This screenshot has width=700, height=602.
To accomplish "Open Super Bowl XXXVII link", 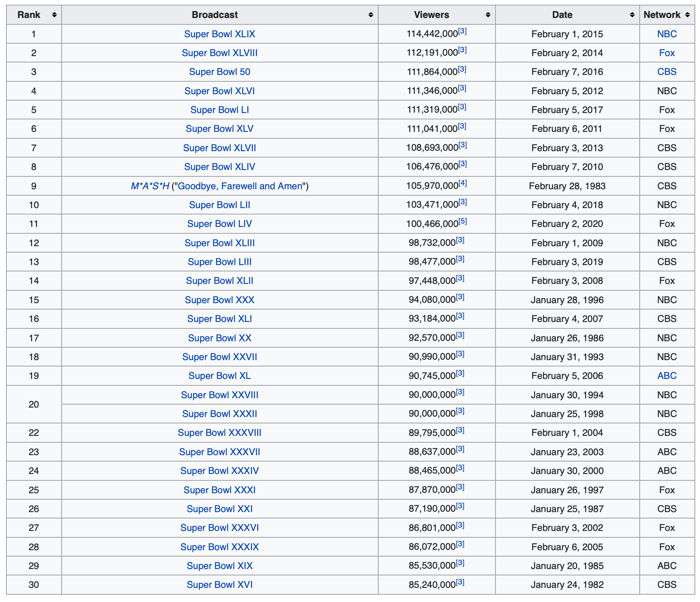I will (219, 452).
